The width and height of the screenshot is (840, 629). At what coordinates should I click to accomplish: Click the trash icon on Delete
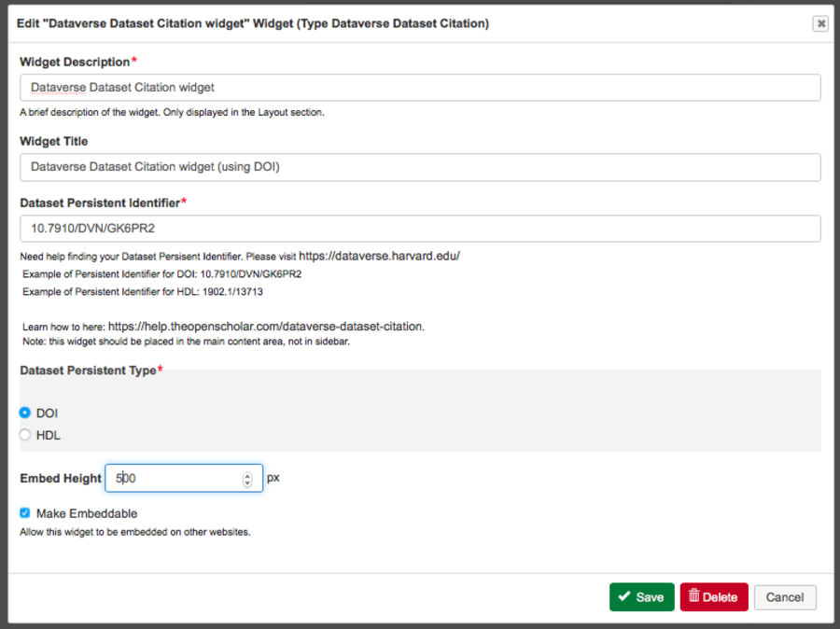pos(693,596)
